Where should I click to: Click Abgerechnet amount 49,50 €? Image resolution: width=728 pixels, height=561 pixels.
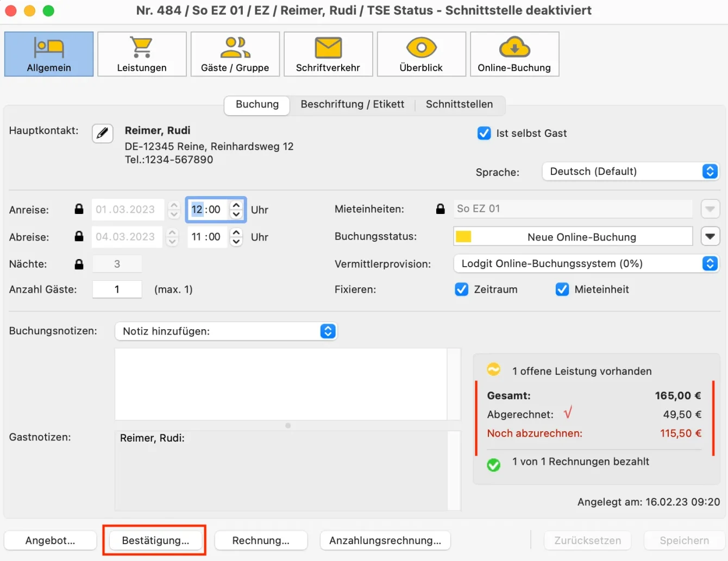[x=682, y=414]
